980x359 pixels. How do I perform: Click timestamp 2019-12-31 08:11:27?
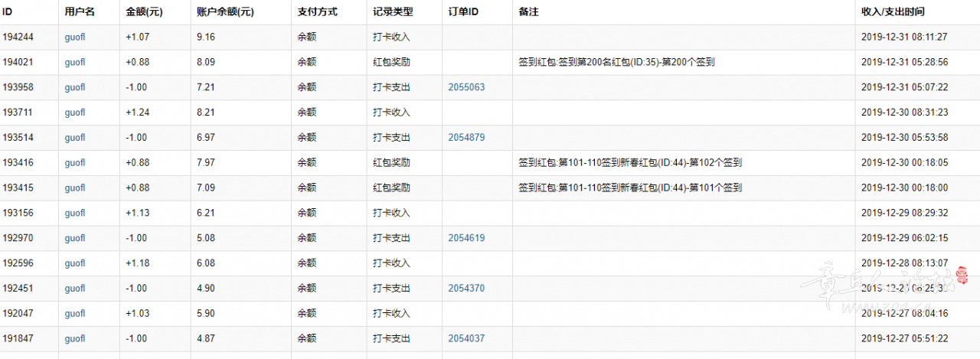[x=904, y=37]
